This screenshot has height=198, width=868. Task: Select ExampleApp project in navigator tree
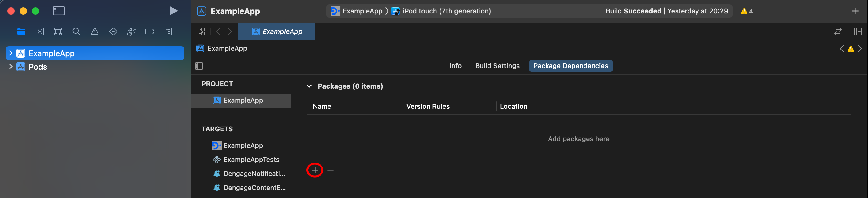[95, 53]
